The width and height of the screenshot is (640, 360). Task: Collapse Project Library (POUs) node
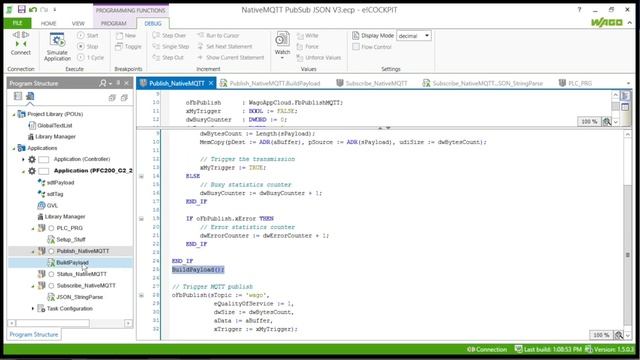point(14,115)
